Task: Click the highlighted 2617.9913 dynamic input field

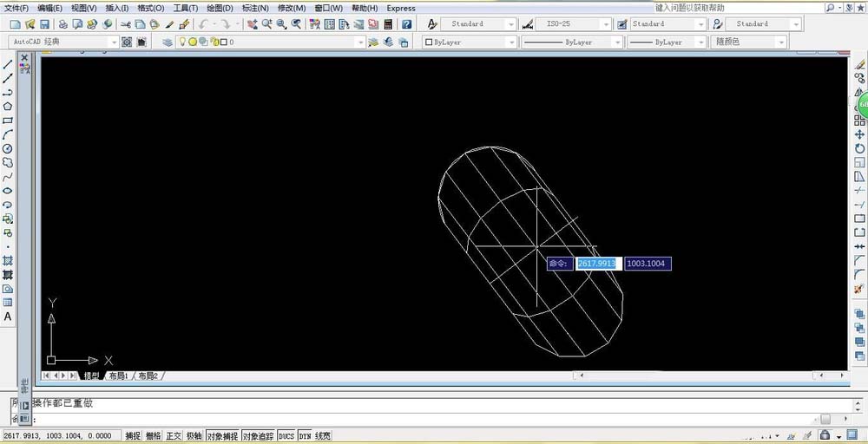Action: click(x=598, y=264)
